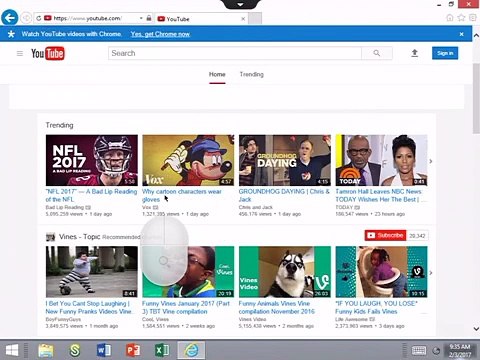
Task: Focus the YouTube Search field
Action: point(235,53)
